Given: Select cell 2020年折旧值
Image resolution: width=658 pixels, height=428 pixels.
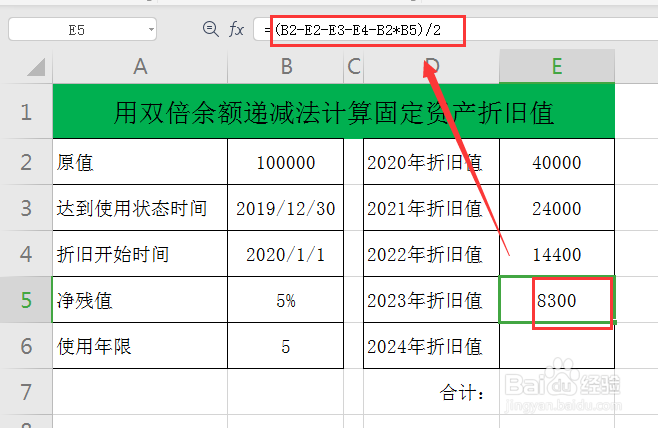Looking at the screenshot, I should click(x=431, y=162).
